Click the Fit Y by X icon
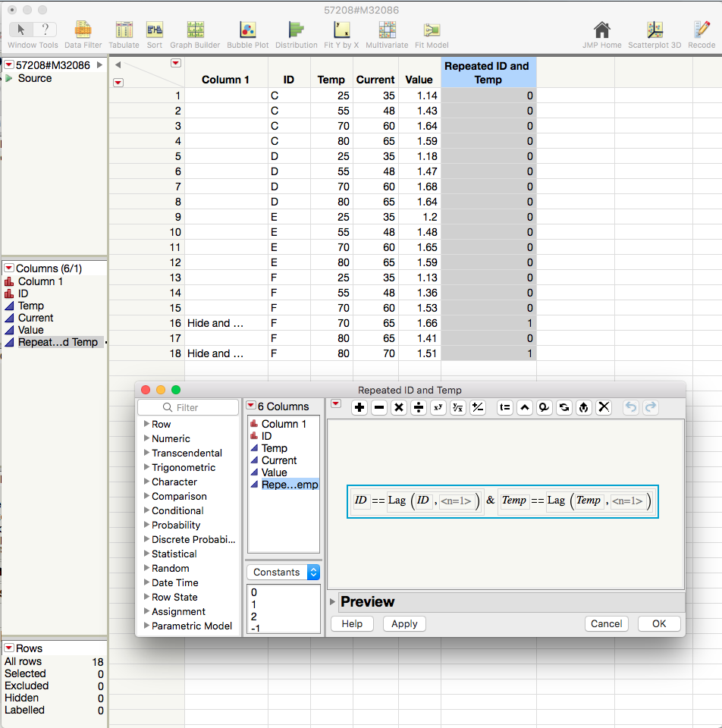Image resolution: width=722 pixels, height=728 pixels. [341, 30]
